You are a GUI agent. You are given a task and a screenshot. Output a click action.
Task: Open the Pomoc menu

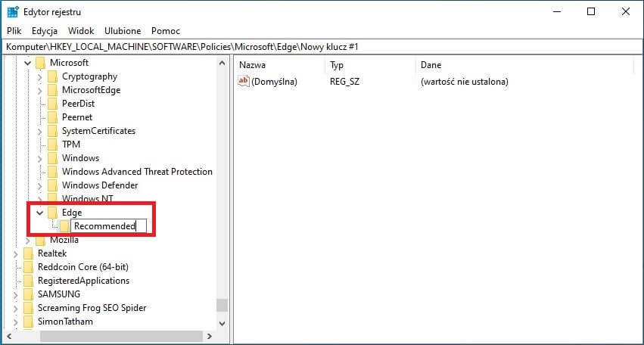[x=166, y=31]
